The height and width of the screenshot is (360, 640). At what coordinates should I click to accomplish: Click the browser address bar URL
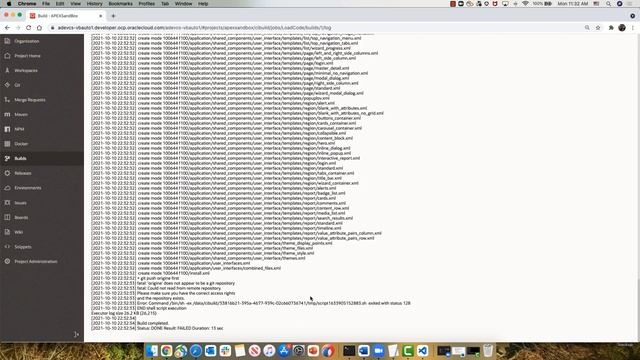pyautogui.click(x=194, y=28)
